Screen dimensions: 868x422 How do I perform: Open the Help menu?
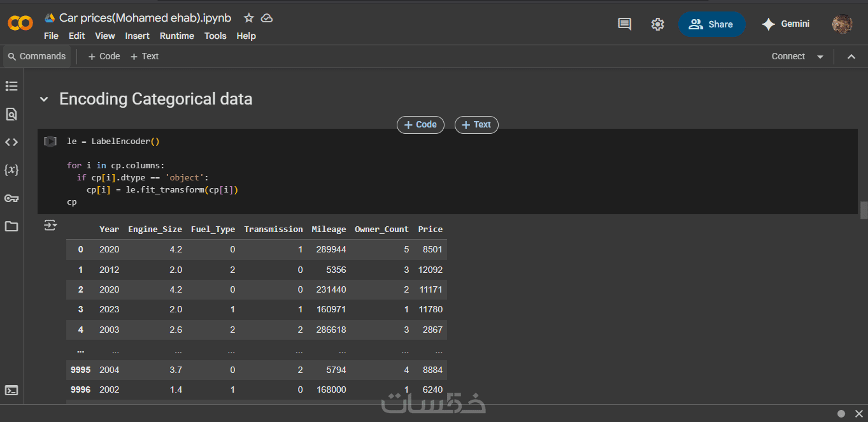pyautogui.click(x=246, y=36)
